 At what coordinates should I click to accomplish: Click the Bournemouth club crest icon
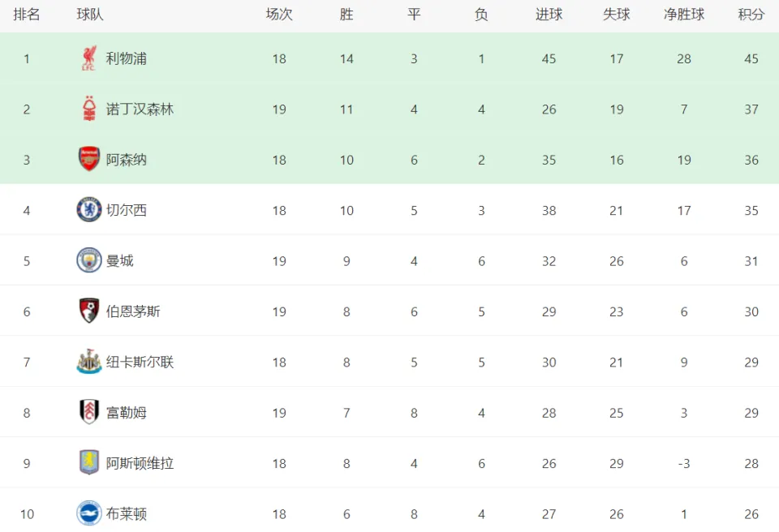tap(89, 311)
